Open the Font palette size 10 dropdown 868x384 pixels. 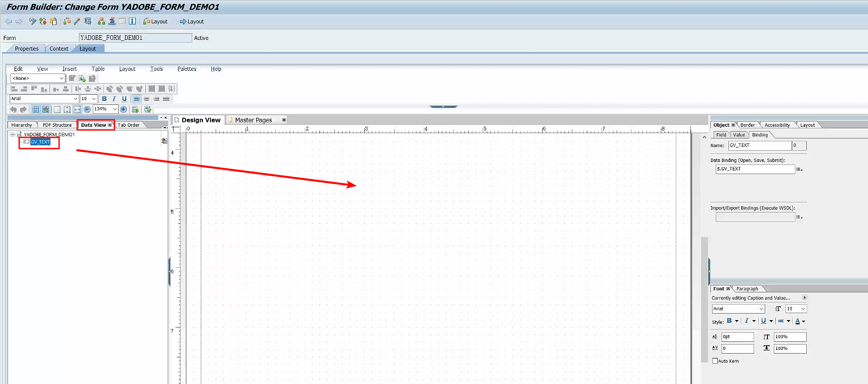point(796,309)
